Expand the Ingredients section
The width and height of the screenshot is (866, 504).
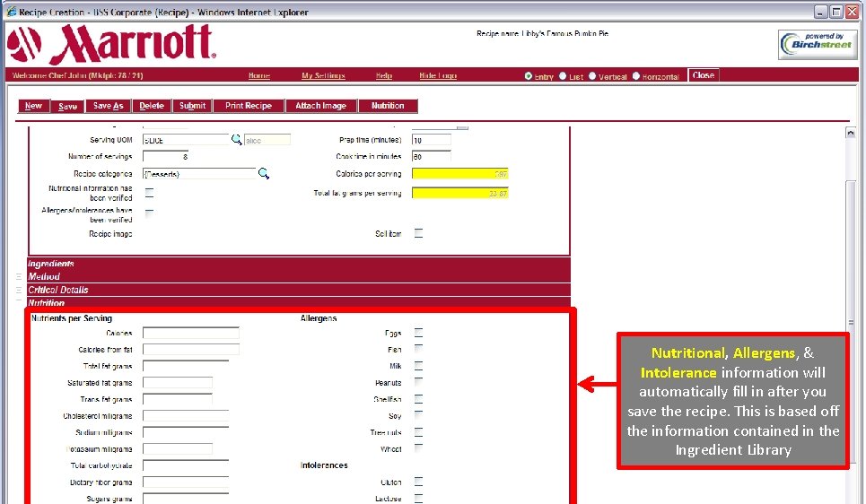[298, 264]
